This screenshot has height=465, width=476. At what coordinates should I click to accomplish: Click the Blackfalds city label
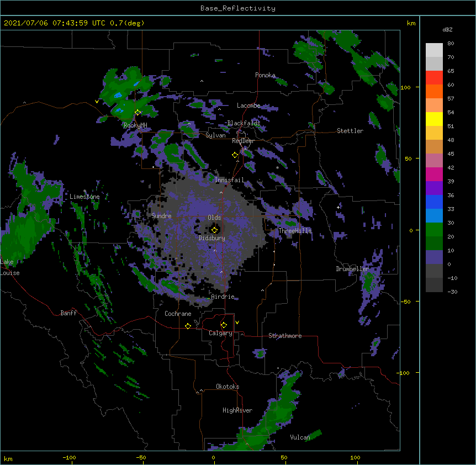pos(244,123)
